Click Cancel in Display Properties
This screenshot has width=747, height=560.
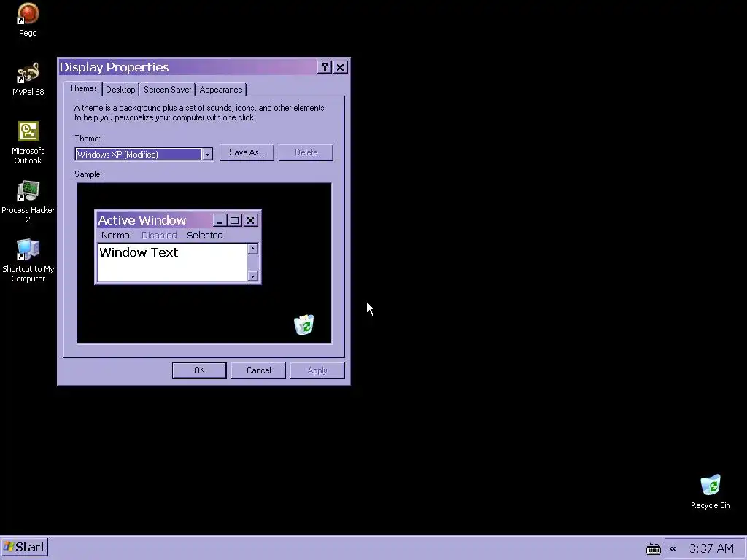tap(258, 370)
